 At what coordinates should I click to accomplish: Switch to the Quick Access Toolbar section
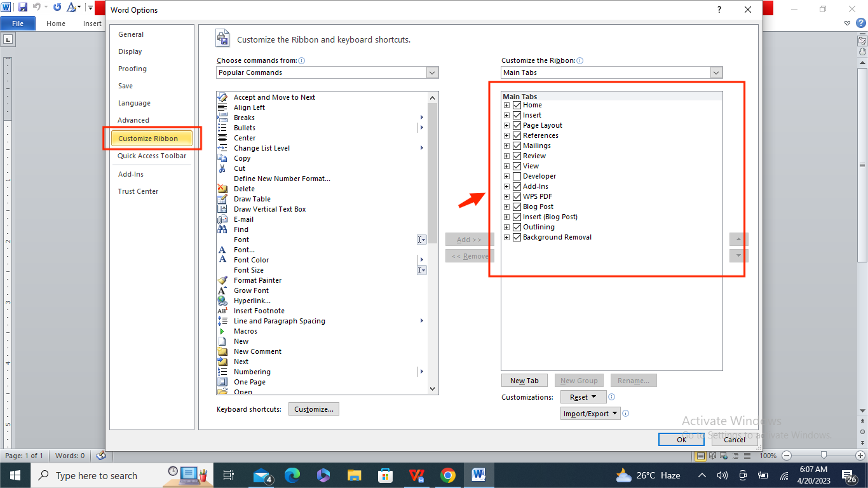(153, 156)
